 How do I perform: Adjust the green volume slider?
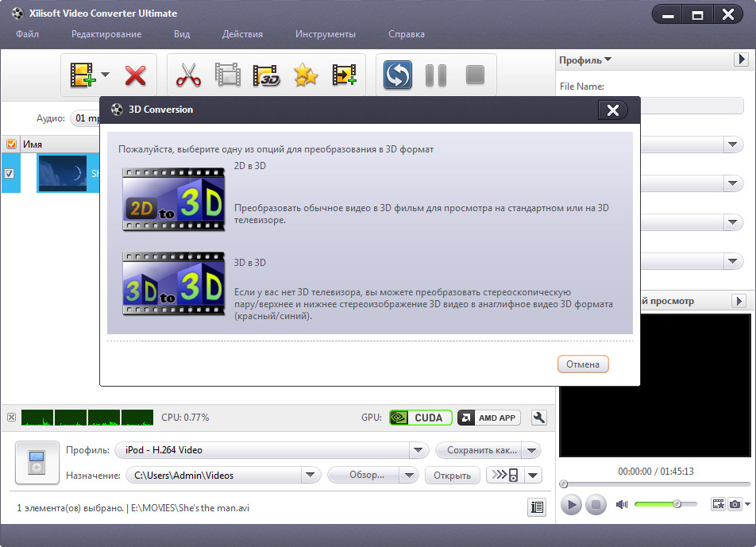tap(665, 504)
